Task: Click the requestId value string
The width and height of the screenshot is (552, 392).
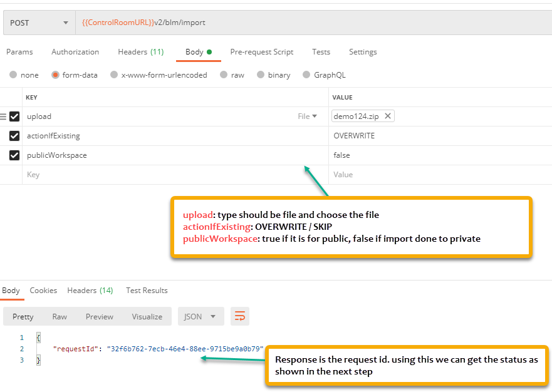Action: pos(185,349)
